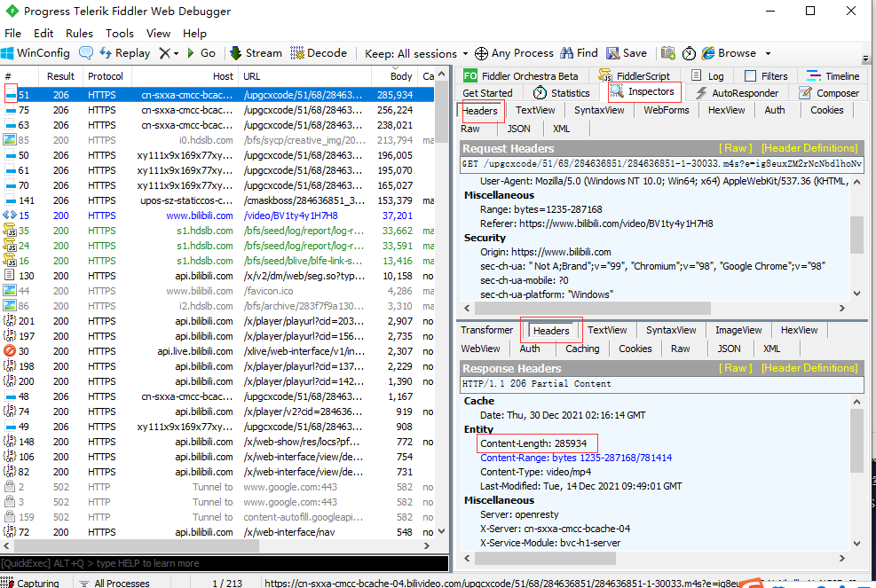This screenshot has height=588, width=876.
Task: Click the JS icon of session 35
Action: point(10,231)
